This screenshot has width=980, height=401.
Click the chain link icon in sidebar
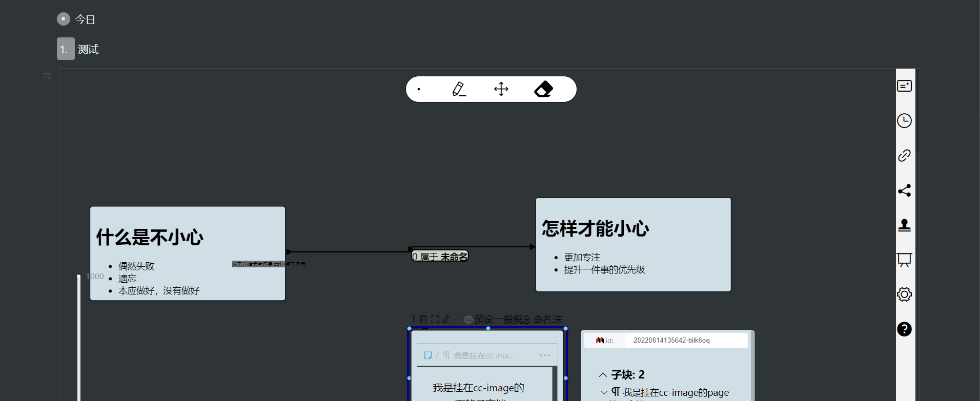pyautogui.click(x=904, y=156)
